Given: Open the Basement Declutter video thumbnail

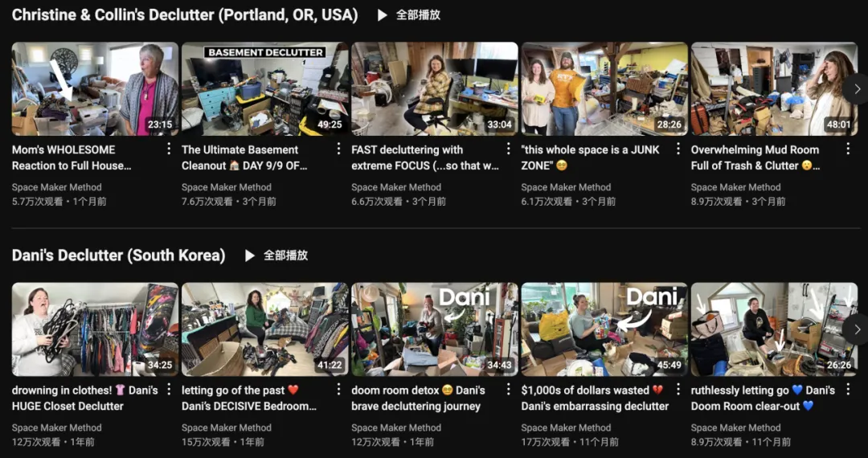Looking at the screenshot, I should [x=265, y=89].
